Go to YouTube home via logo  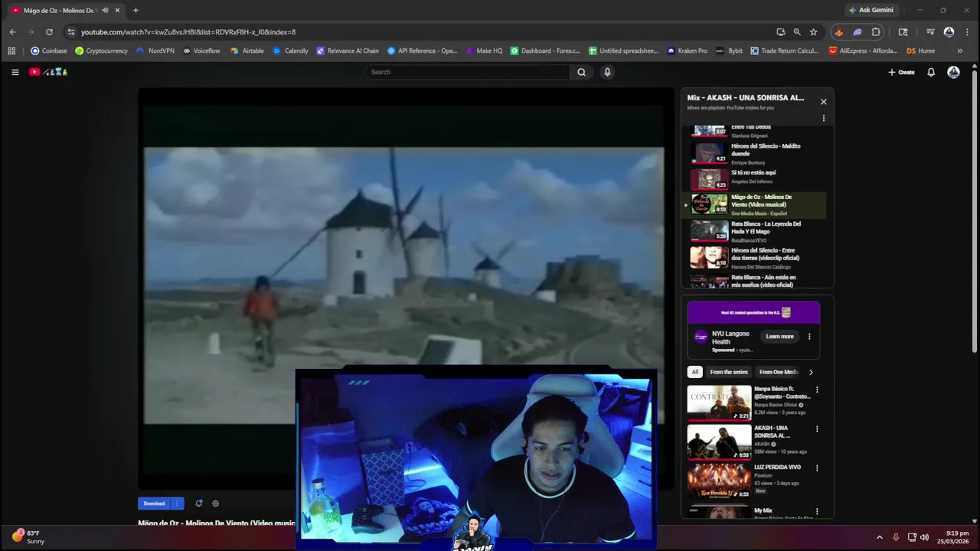pyautogui.click(x=48, y=72)
